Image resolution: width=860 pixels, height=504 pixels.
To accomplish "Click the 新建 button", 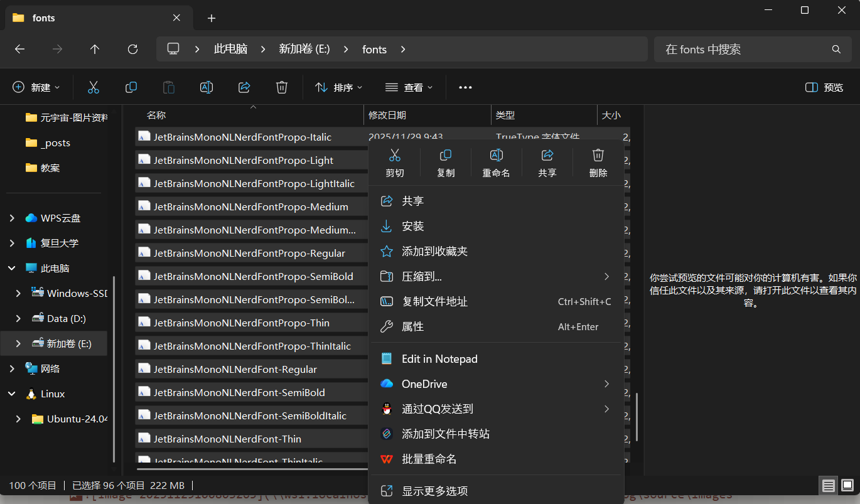I will [36, 87].
